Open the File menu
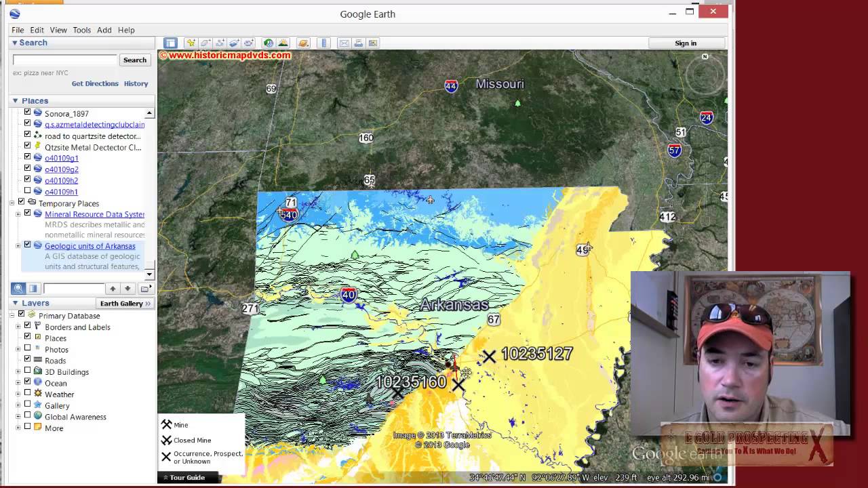Image resolution: width=868 pixels, height=488 pixels. (x=18, y=30)
